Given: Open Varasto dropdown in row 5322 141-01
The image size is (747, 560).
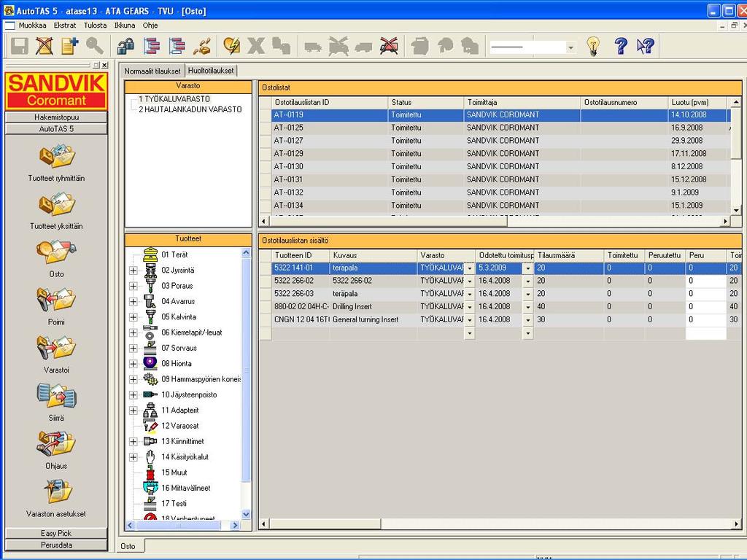Looking at the screenshot, I should pyautogui.click(x=469, y=268).
